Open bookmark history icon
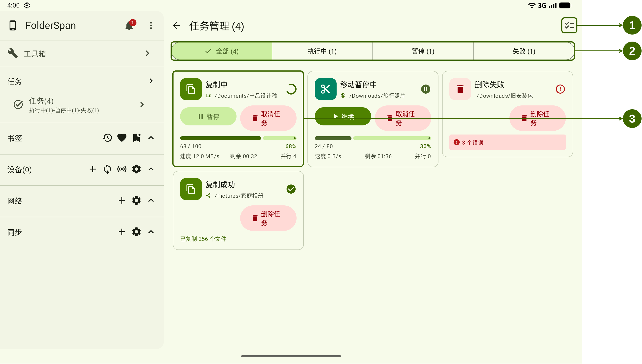The width and height of the screenshot is (642, 364). (x=107, y=138)
